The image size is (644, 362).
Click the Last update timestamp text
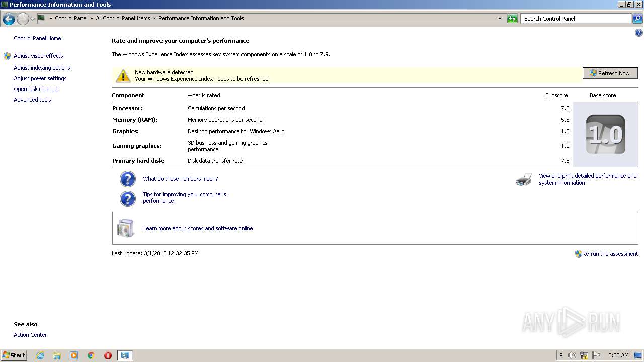155,253
